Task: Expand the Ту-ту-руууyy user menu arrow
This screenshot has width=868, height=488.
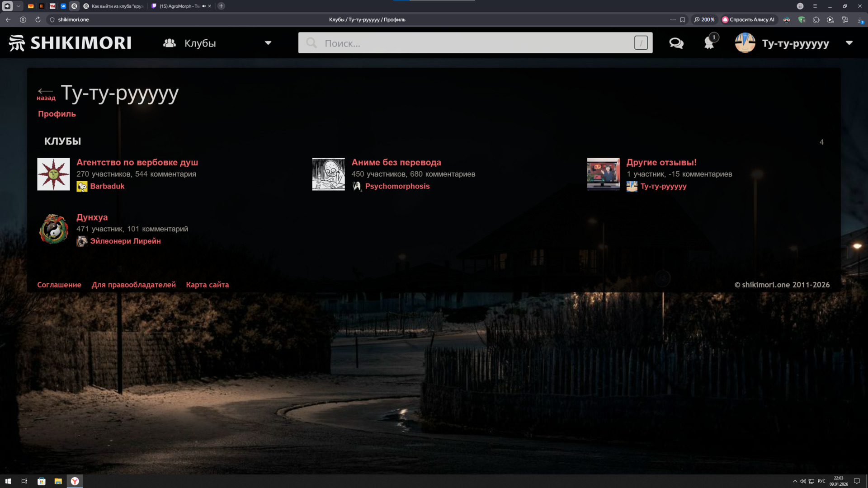Action: tap(849, 43)
